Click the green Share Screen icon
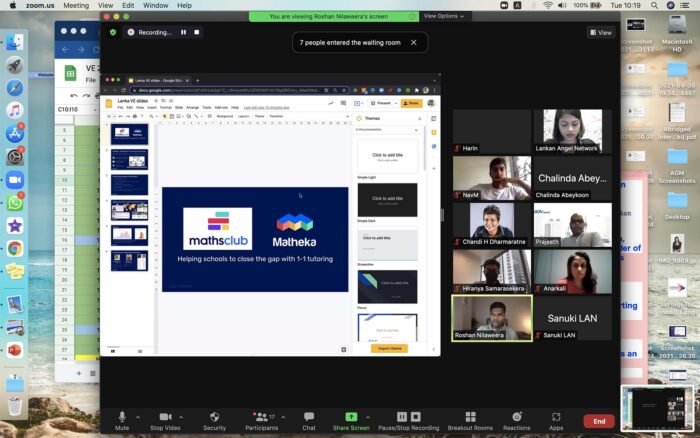The height and width of the screenshot is (438, 700). [351, 417]
